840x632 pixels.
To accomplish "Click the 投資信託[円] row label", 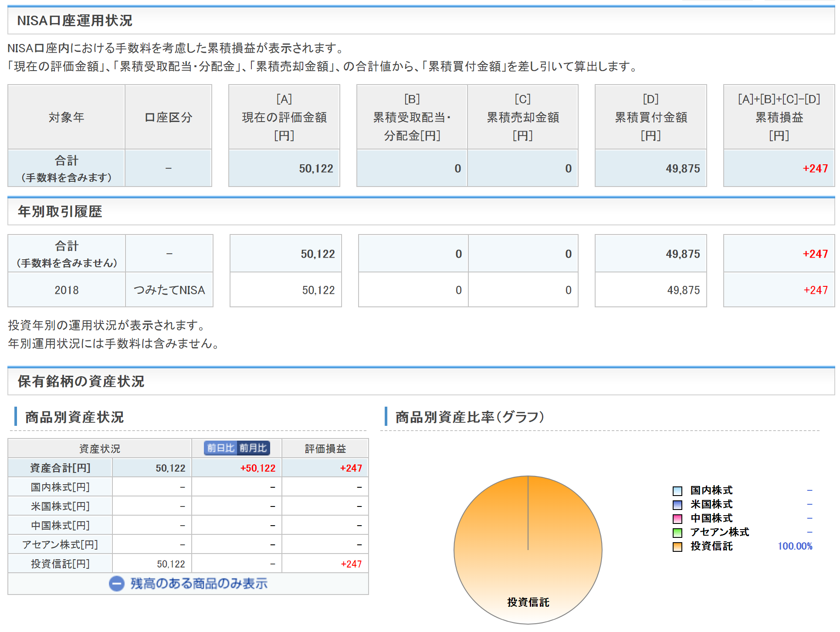I will [60, 564].
